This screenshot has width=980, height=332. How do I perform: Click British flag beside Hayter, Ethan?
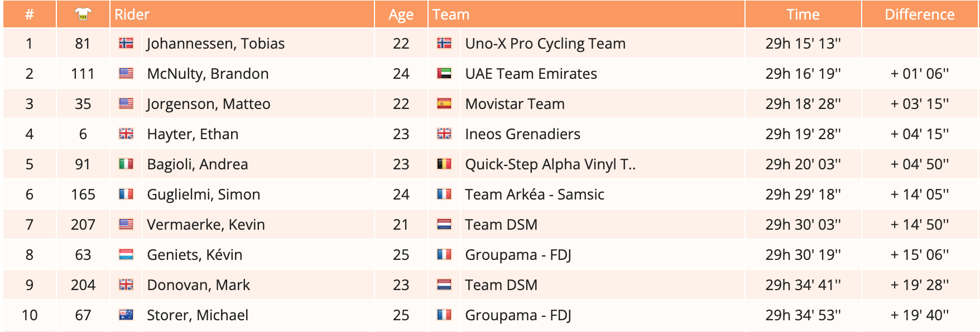(x=126, y=134)
